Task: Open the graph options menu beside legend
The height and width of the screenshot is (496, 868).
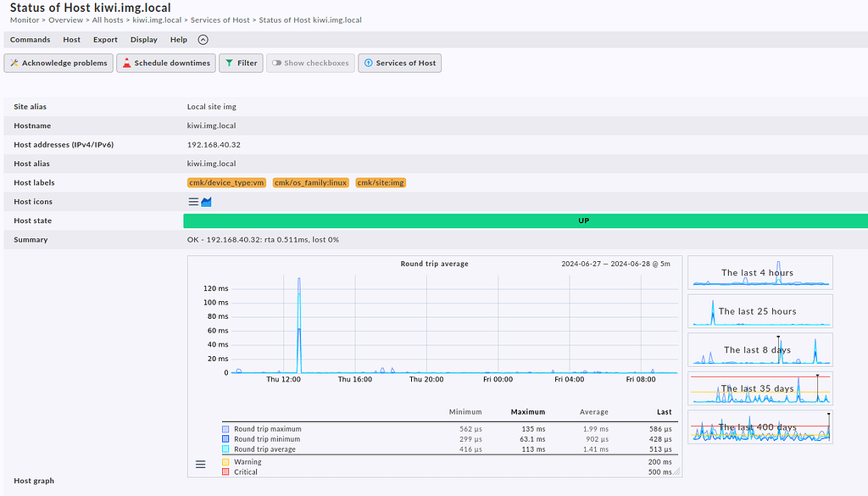Action: click(201, 464)
